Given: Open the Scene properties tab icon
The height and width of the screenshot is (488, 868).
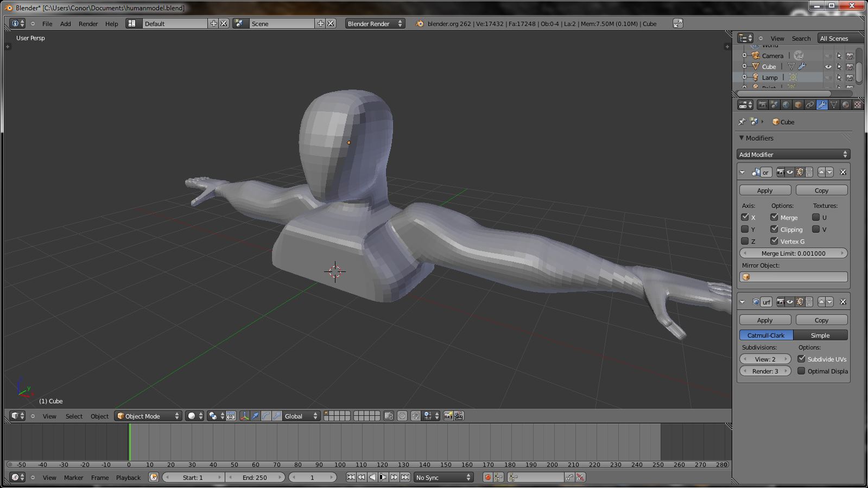Looking at the screenshot, I should (774, 105).
